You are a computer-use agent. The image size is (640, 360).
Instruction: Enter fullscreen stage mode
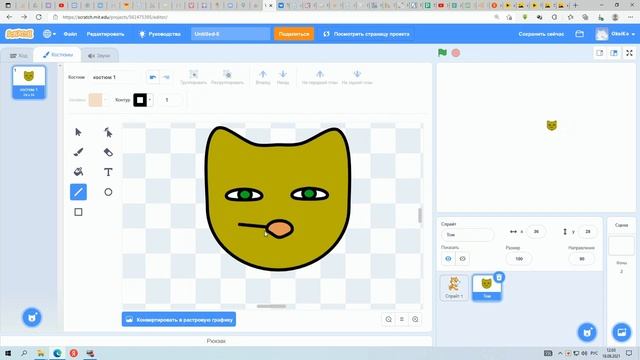click(x=629, y=53)
